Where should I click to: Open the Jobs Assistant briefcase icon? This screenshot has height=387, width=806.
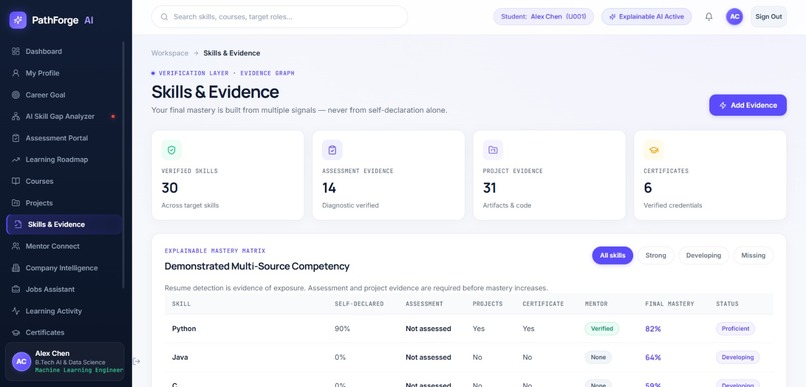tap(15, 289)
